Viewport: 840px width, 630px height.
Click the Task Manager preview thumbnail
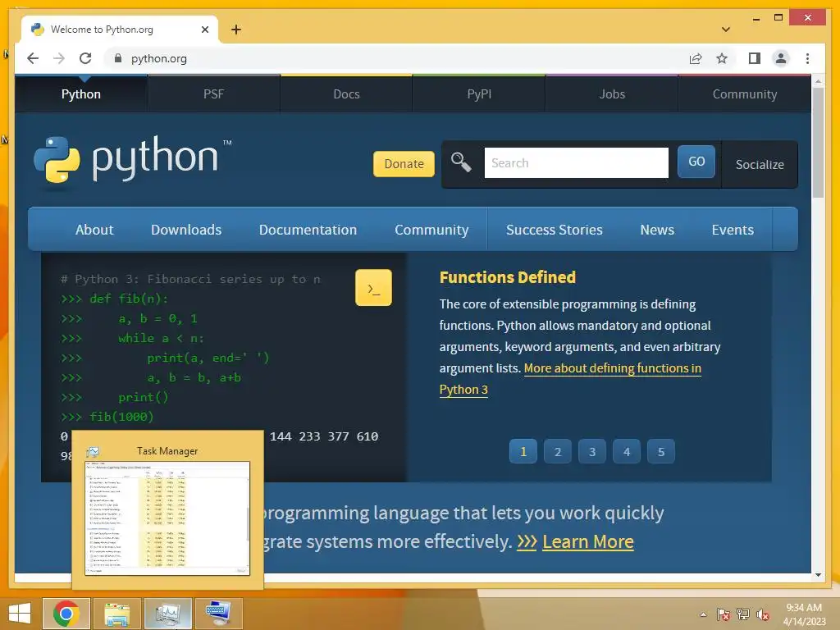coord(167,518)
